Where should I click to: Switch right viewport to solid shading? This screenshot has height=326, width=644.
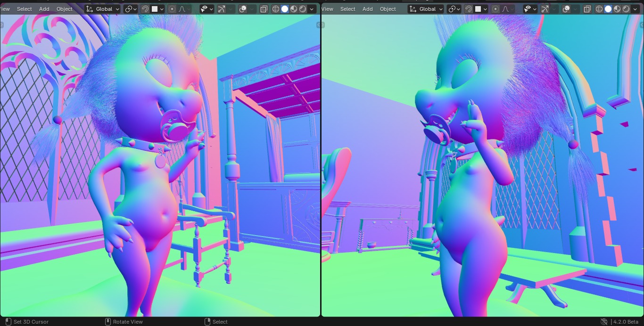[x=608, y=9]
